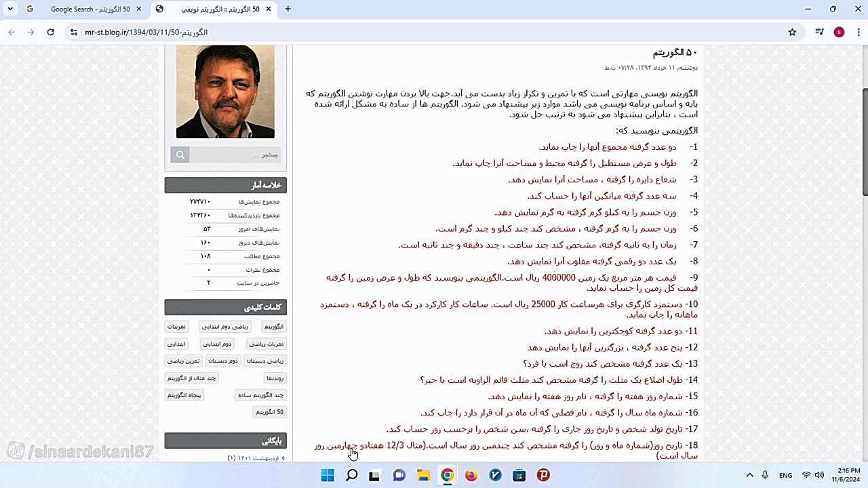Open the media control icon in toolbar
This screenshot has width=868, height=488.
(x=819, y=32)
